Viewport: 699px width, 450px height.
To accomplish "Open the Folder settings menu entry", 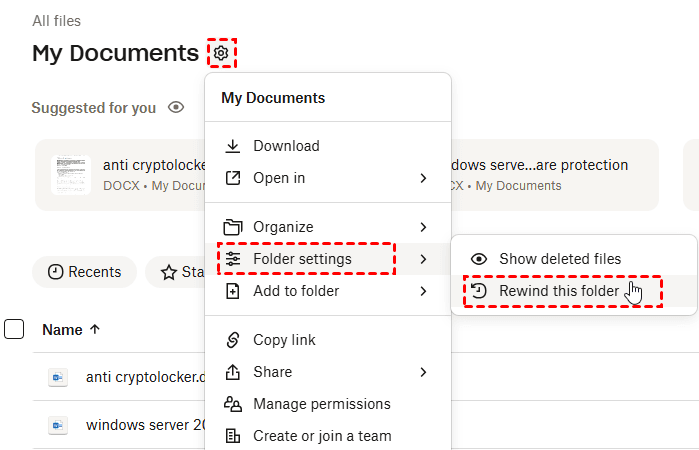I will click(x=302, y=259).
